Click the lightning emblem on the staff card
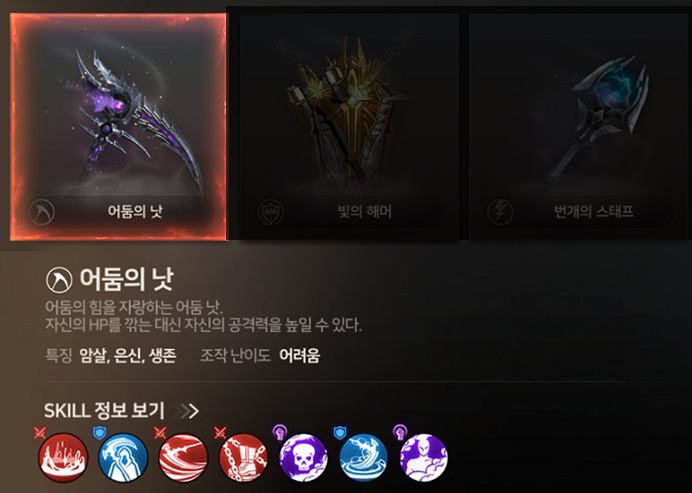 tap(500, 212)
